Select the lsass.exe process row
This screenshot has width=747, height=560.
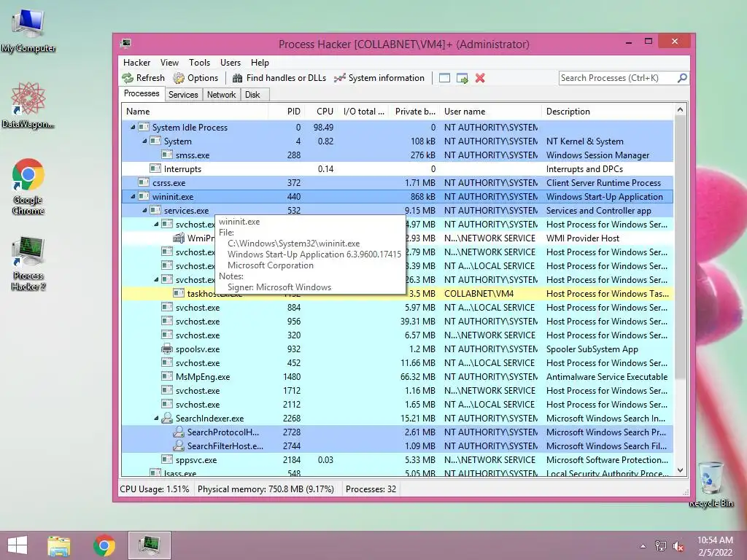click(398, 472)
